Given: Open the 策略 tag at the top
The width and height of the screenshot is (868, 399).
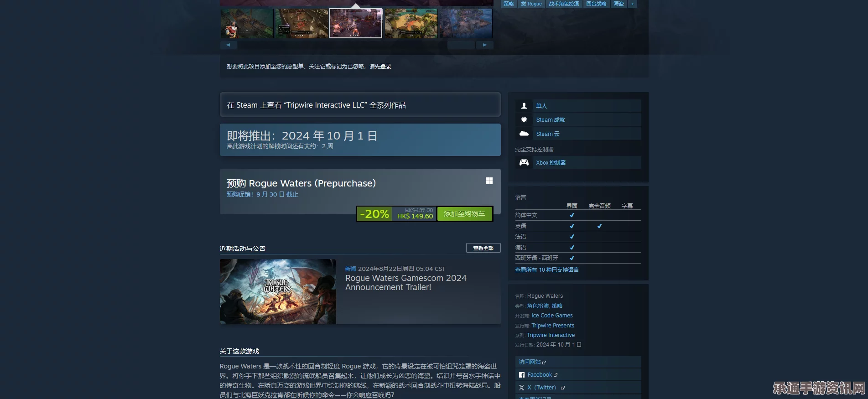Looking at the screenshot, I should (x=509, y=4).
